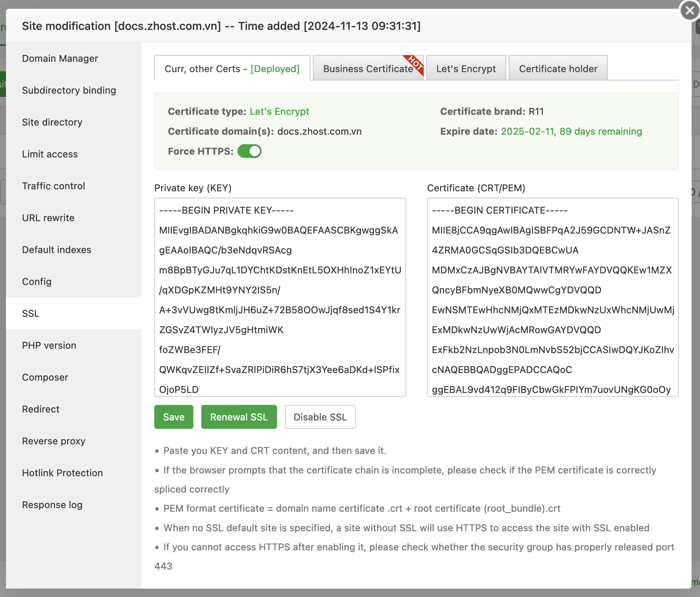
Task: Select the Certificate holder tab
Action: [x=558, y=68]
